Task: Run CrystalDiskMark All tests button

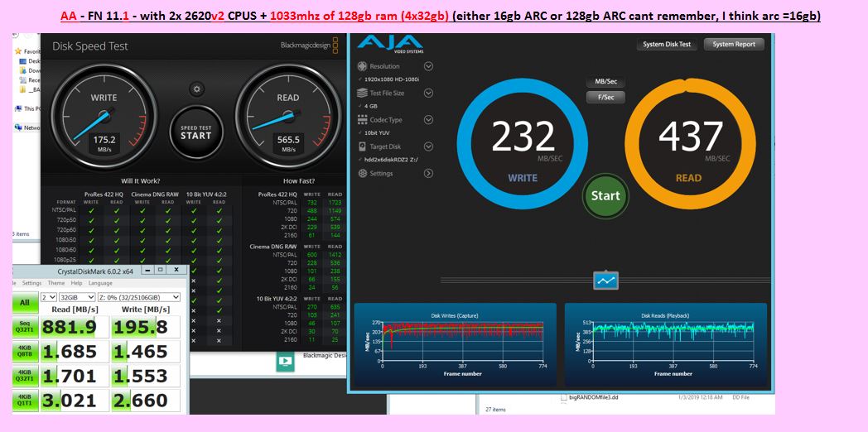Action: [25, 303]
